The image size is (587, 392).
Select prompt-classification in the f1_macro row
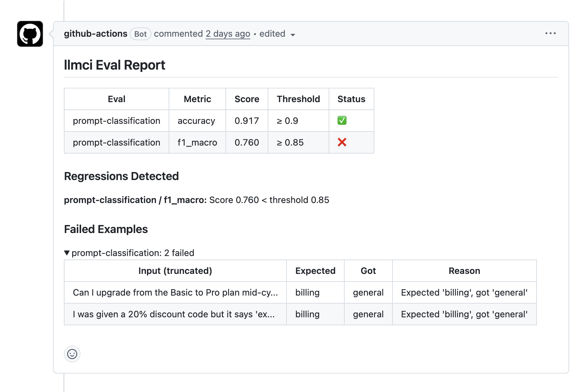(x=117, y=142)
